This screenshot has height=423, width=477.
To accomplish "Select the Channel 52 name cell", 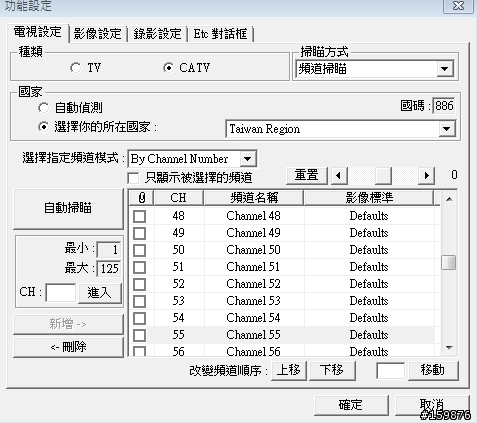I will tap(254, 284).
